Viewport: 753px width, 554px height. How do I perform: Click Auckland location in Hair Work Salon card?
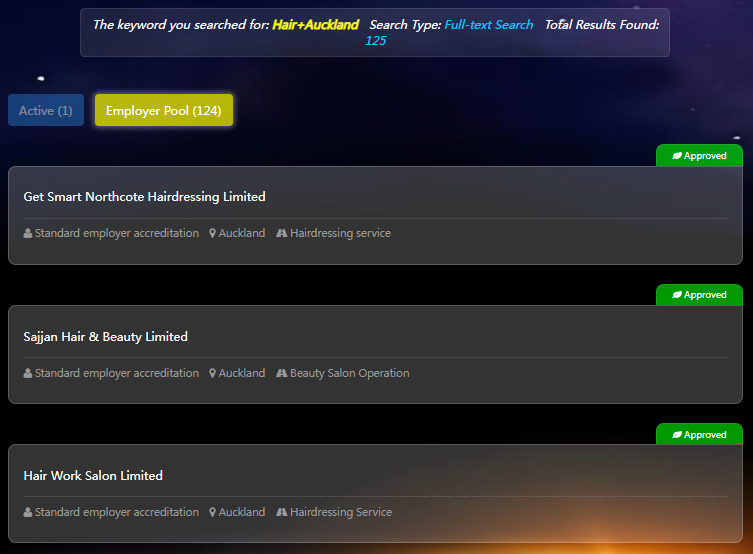point(242,512)
